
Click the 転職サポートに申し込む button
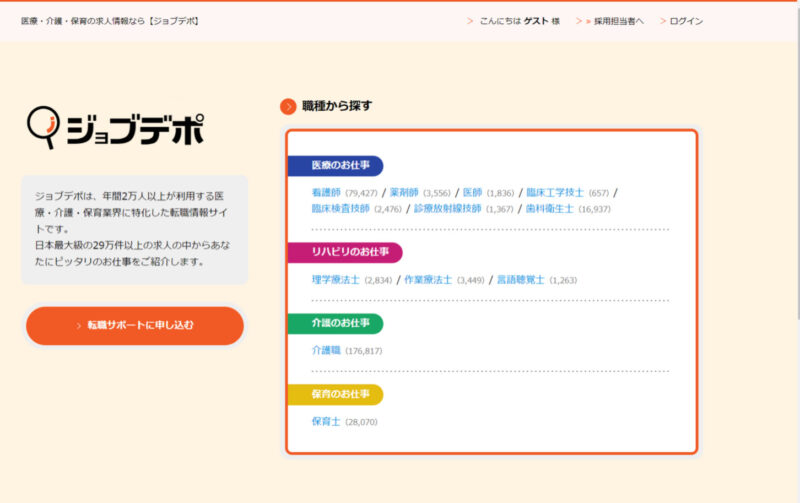coord(135,325)
